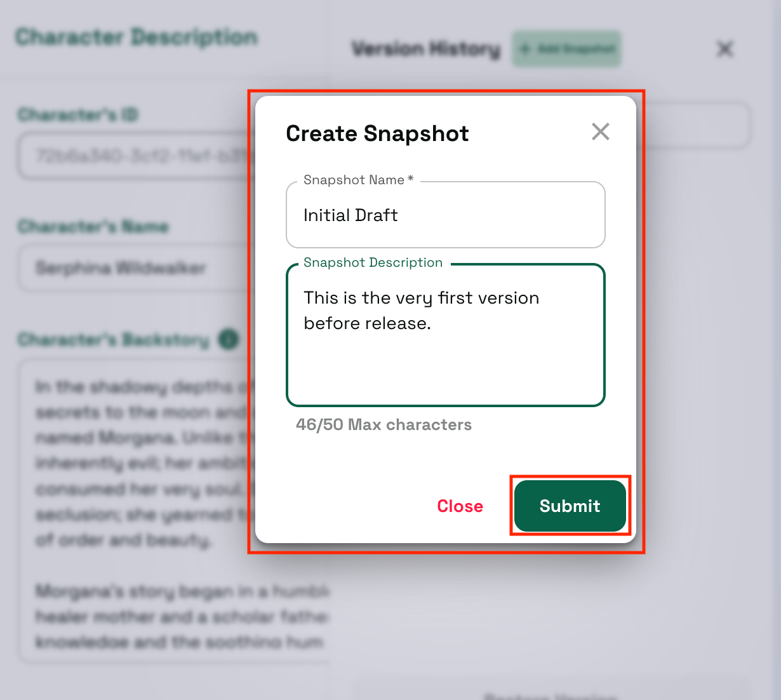The image size is (781, 700).
Task: Select the Character's ID field
Action: tap(133, 156)
